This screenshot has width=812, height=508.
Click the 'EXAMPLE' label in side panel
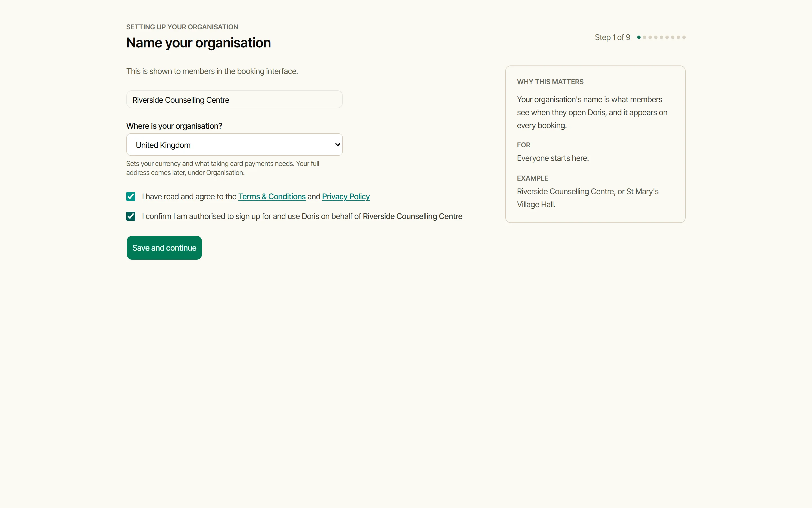pyautogui.click(x=533, y=178)
